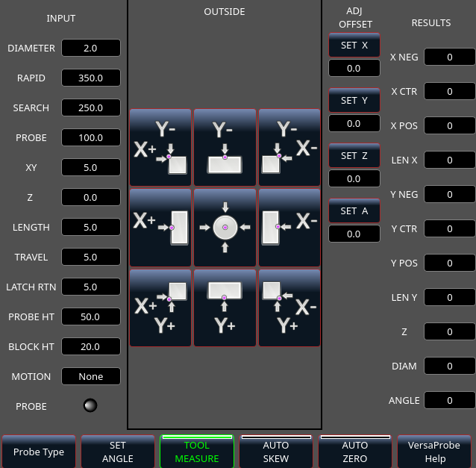Screen dimensions: 476x468
Task: Click the ADJ OFFSET heading
Action: pos(355,18)
